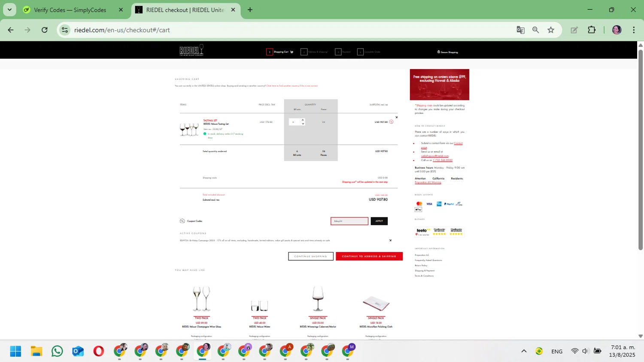Open Opera browser from the taskbar
Image resolution: width=644 pixels, height=362 pixels.
coord(99,351)
